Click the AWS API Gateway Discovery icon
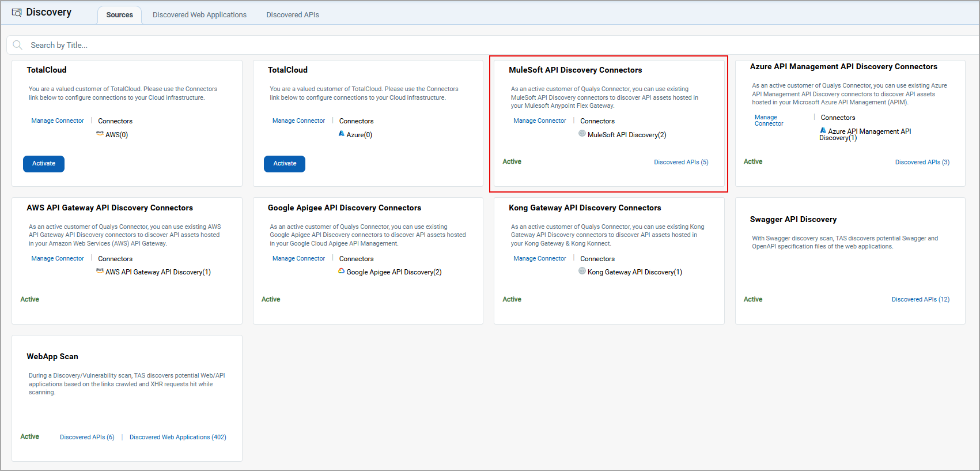The width and height of the screenshot is (980, 471). 100,270
